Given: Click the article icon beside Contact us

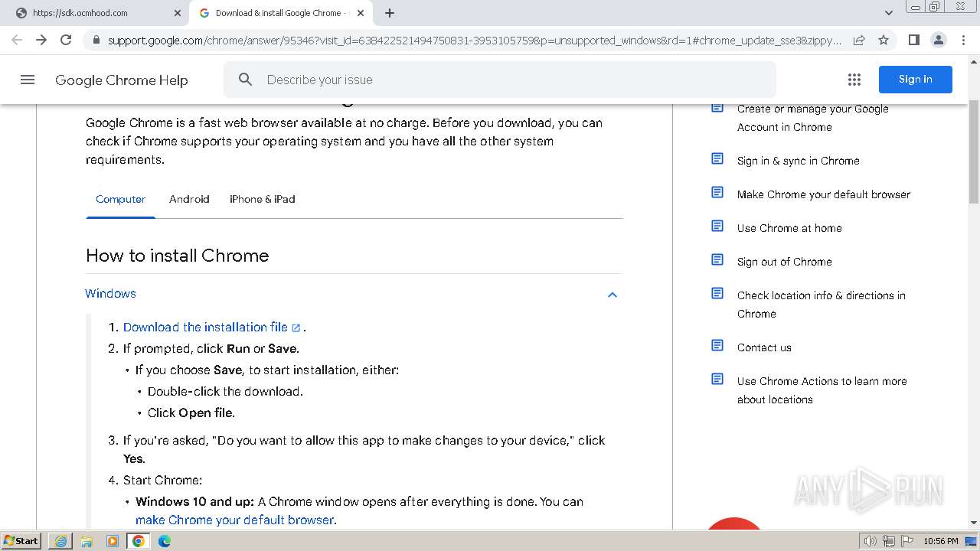Looking at the screenshot, I should (717, 345).
